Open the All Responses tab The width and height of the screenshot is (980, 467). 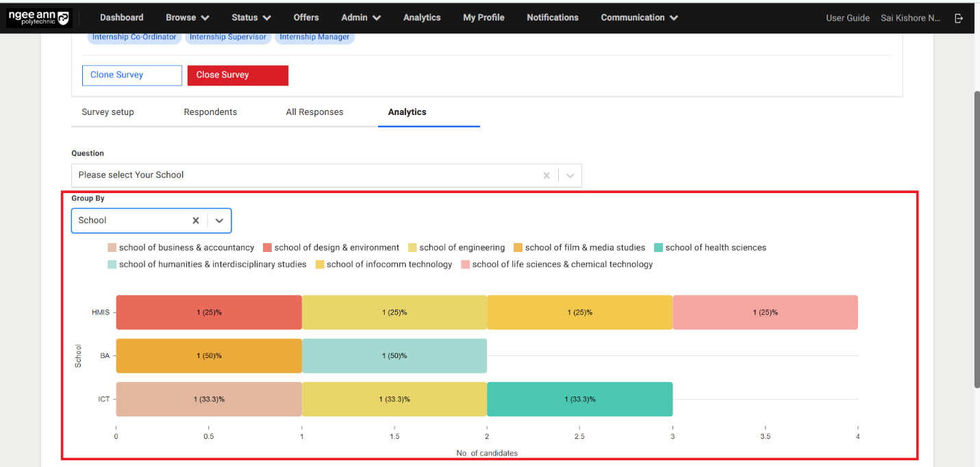click(x=314, y=112)
